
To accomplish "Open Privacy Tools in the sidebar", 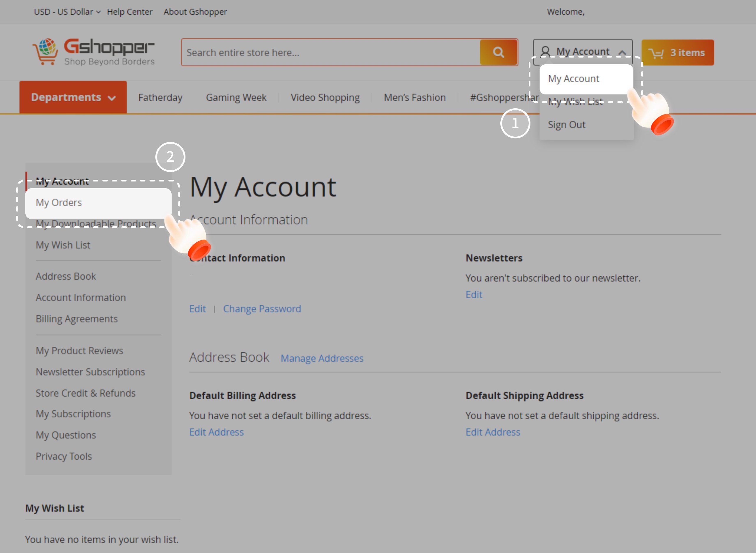I will click(64, 456).
